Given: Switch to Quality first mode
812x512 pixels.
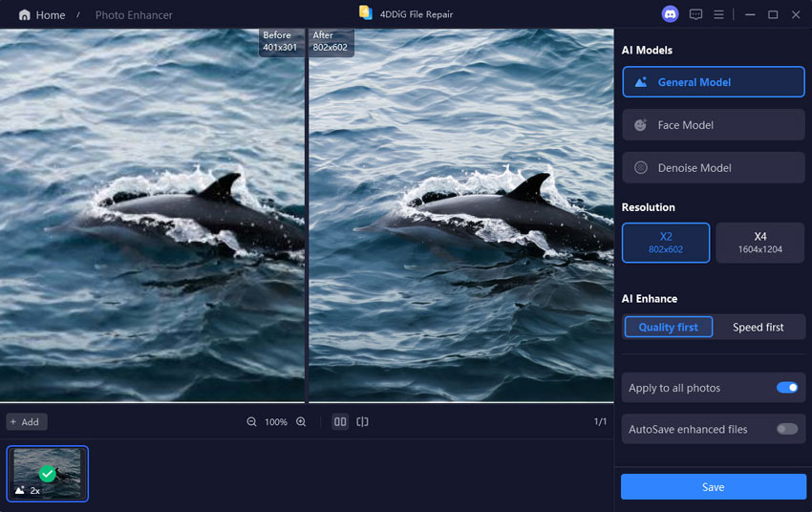Looking at the screenshot, I should (668, 328).
